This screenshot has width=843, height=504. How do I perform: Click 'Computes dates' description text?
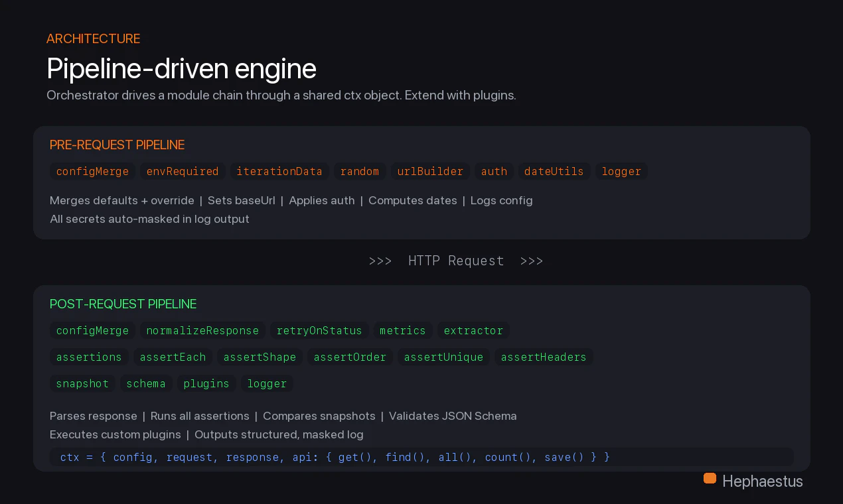413,200
